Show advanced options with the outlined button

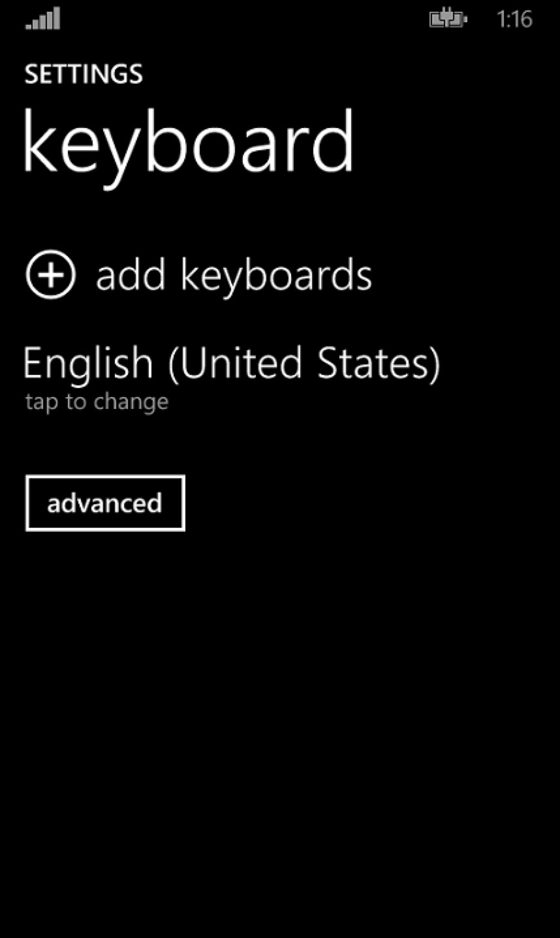point(105,503)
